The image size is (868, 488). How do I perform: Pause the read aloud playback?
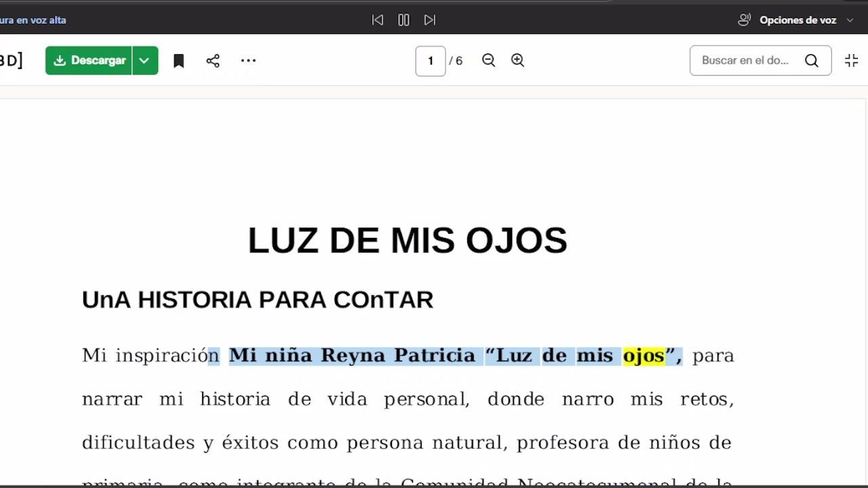[403, 20]
